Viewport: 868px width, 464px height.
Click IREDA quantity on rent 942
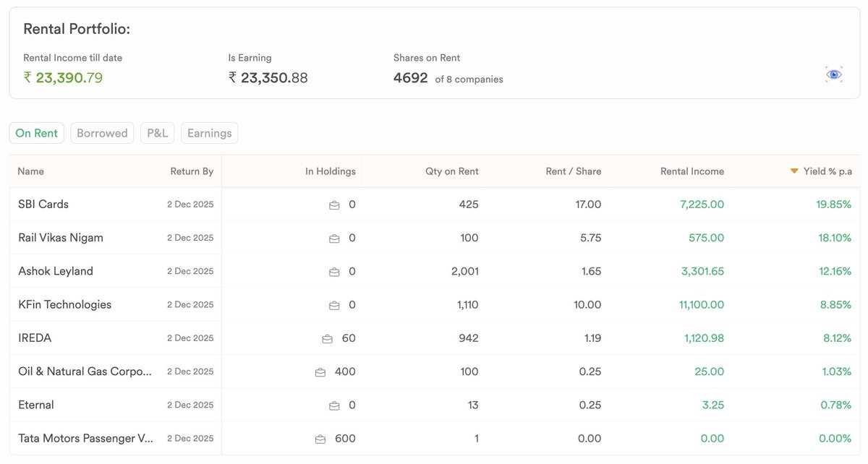pos(469,338)
